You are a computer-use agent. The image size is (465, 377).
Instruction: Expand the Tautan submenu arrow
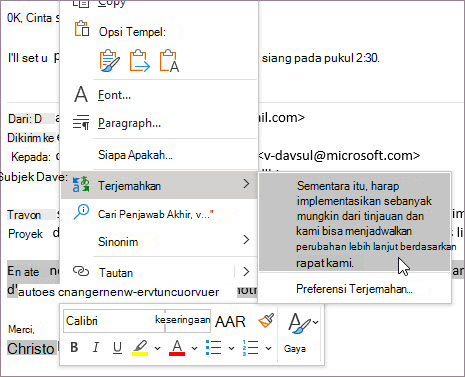[246, 271]
